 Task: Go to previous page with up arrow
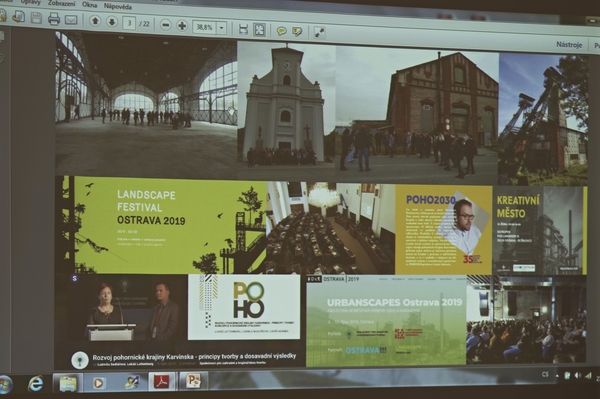click(x=95, y=21)
